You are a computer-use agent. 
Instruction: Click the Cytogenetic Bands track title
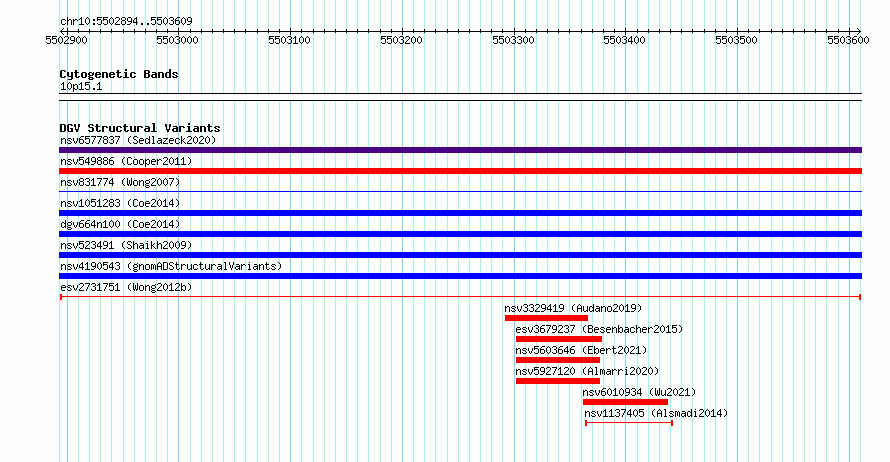(119, 74)
